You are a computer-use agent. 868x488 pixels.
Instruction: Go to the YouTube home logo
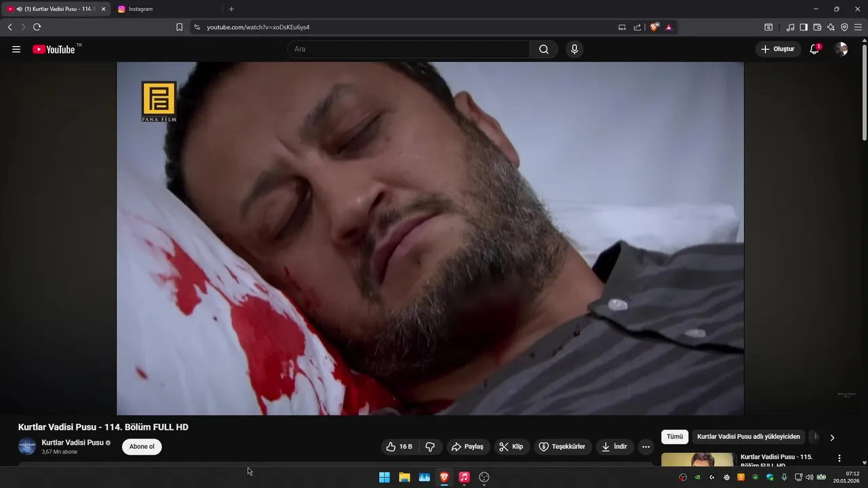coord(54,49)
